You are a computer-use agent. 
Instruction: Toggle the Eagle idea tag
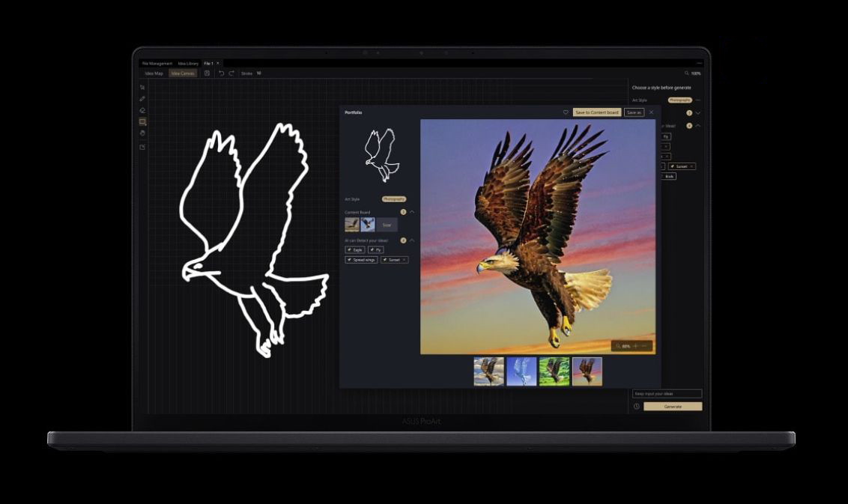[355, 249]
